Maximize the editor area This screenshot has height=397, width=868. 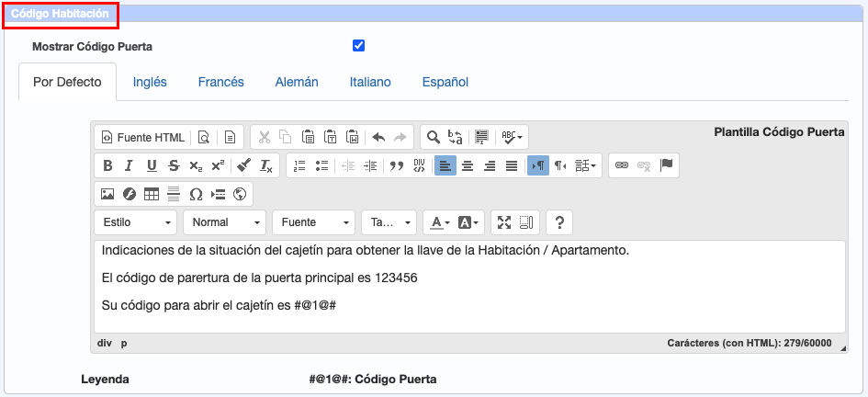[x=503, y=222]
